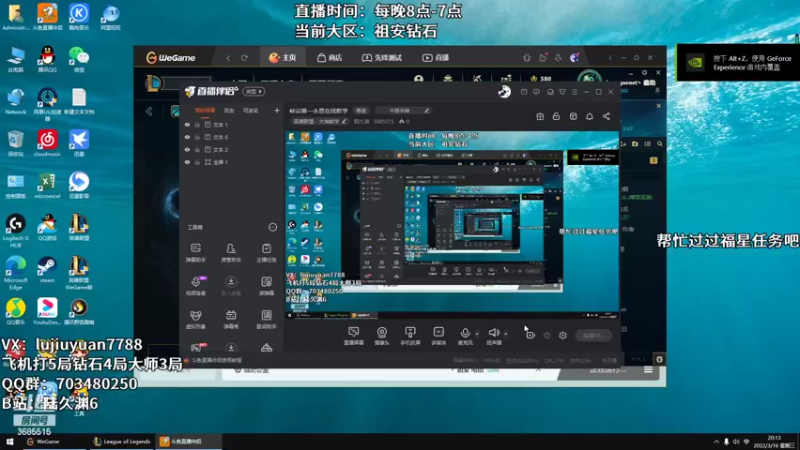The height and width of the screenshot is (450, 800).
Task: Switch to WeGame 先锋测试 tab
Action: [x=382, y=58]
